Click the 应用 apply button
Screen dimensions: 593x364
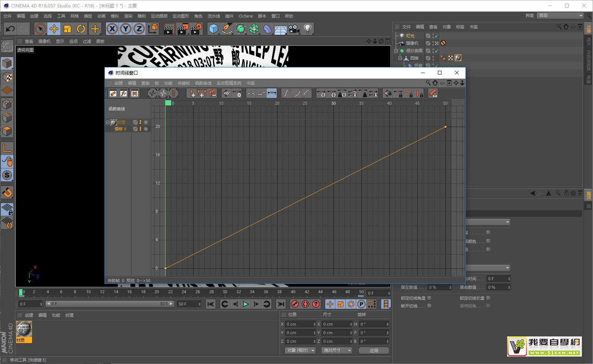374,351
